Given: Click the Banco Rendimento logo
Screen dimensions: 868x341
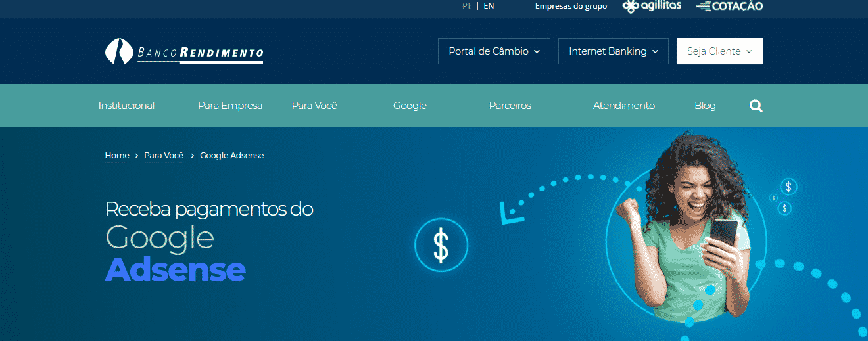Looking at the screenshot, I should (x=184, y=51).
